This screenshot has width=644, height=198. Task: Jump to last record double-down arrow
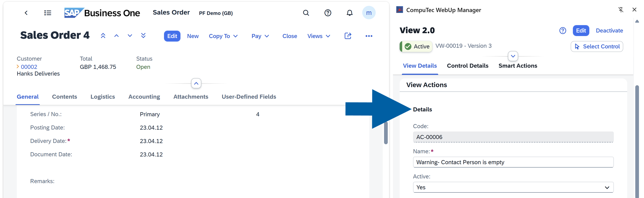[x=143, y=36]
